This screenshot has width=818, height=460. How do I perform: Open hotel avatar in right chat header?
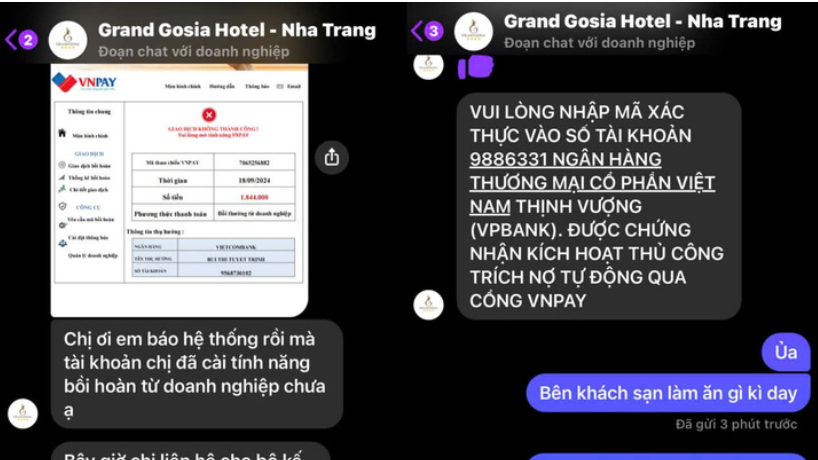pyautogui.click(x=473, y=31)
